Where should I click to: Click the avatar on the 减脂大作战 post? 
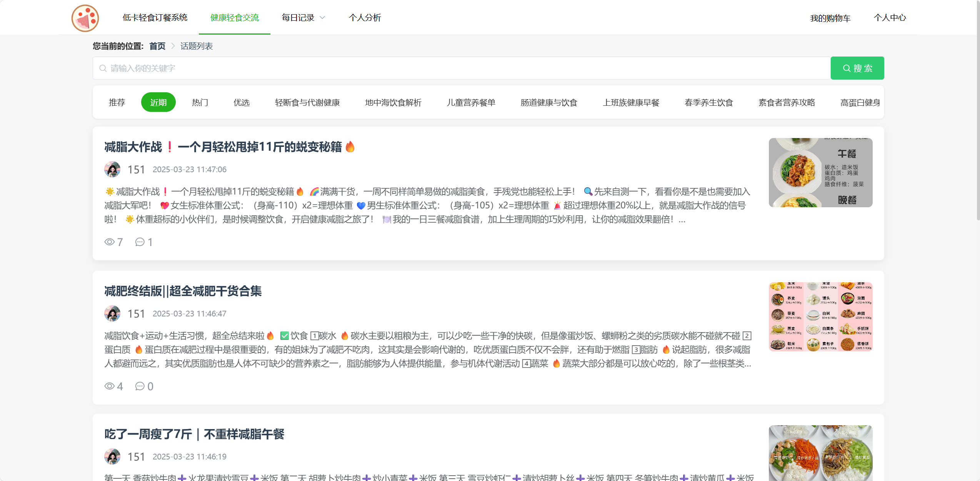click(x=112, y=169)
